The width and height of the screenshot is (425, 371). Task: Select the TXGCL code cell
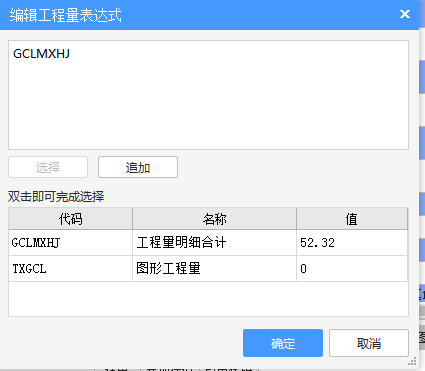(70, 269)
